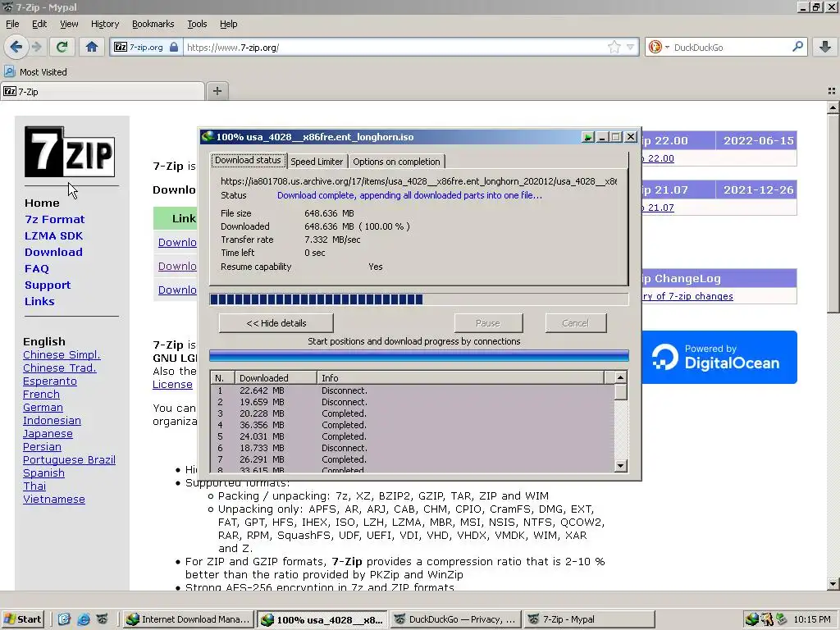The image size is (840, 630).
Task: Open the Bookmarks menu
Action: tap(153, 24)
